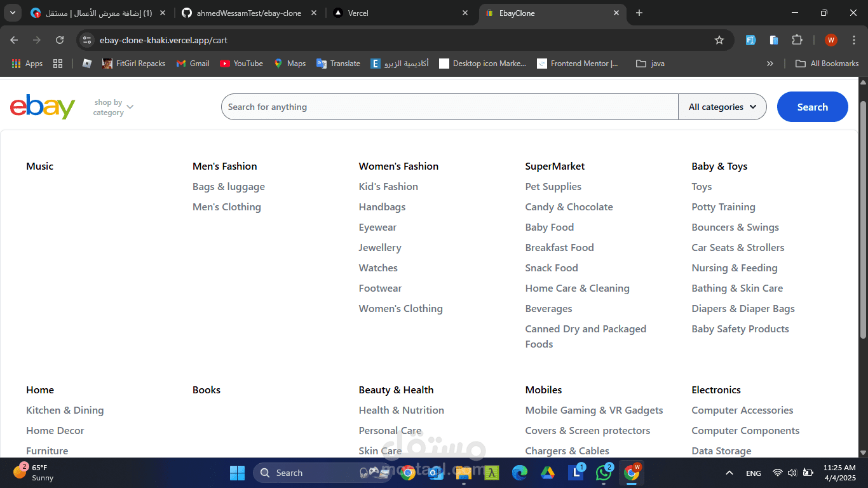
Task: Open the Chrome profile avatar W
Action: 831,40
